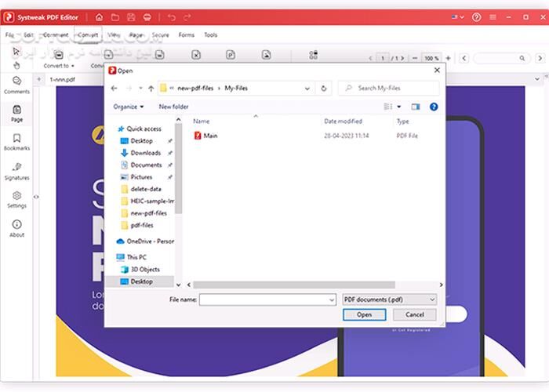Go up one folder level in Open dialog
The height and width of the screenshot is (392, 549).
151,89
